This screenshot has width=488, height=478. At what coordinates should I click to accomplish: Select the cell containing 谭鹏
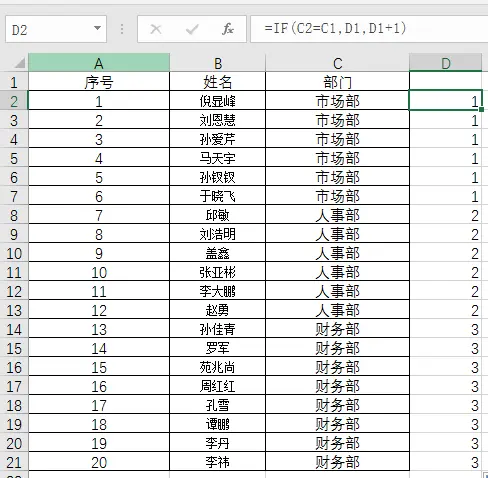tap(217, 424)
